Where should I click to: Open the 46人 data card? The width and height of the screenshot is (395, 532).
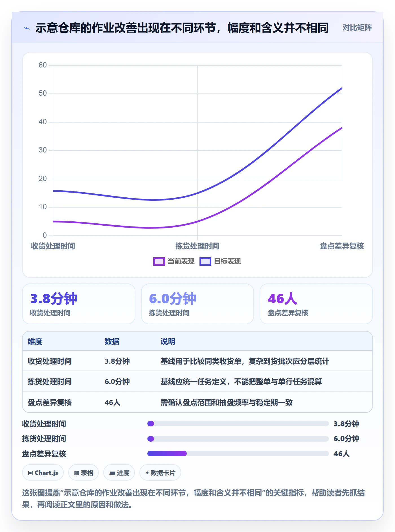click(316, 304)
